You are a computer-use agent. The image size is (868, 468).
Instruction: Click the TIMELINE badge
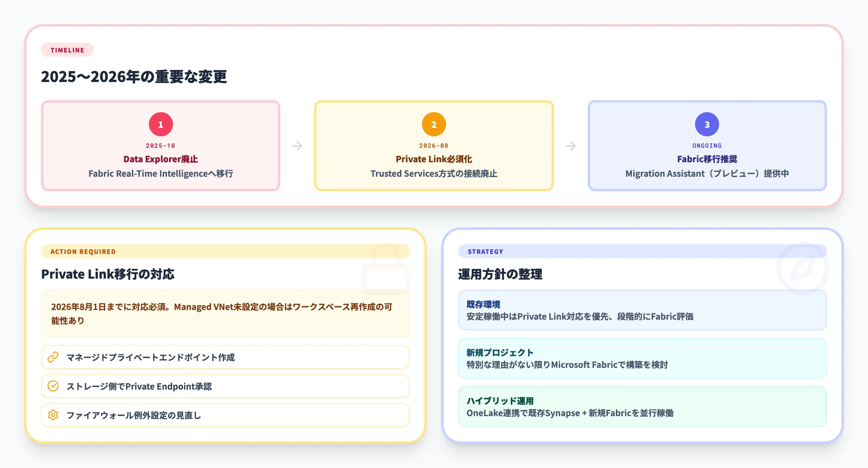(68, 50)
